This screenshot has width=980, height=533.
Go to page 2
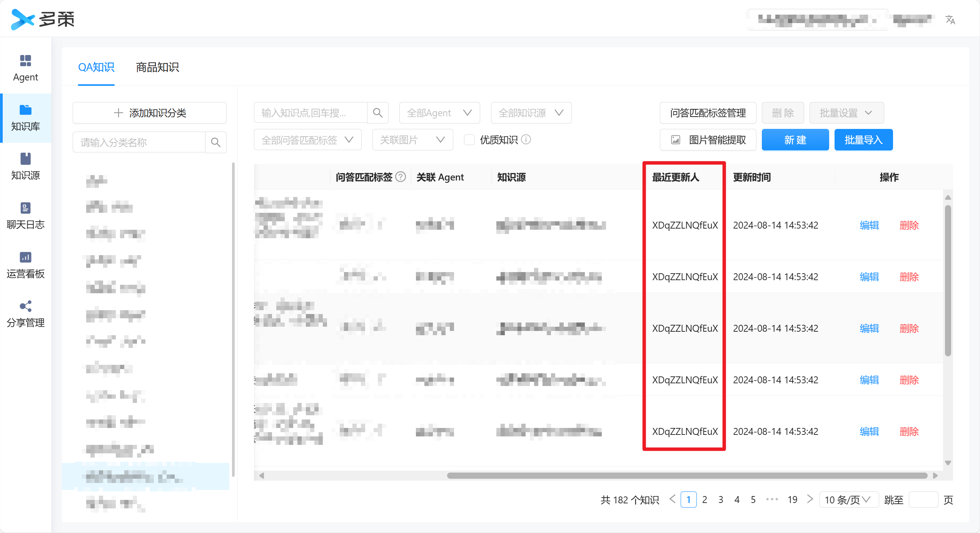(x=705, y=500)
